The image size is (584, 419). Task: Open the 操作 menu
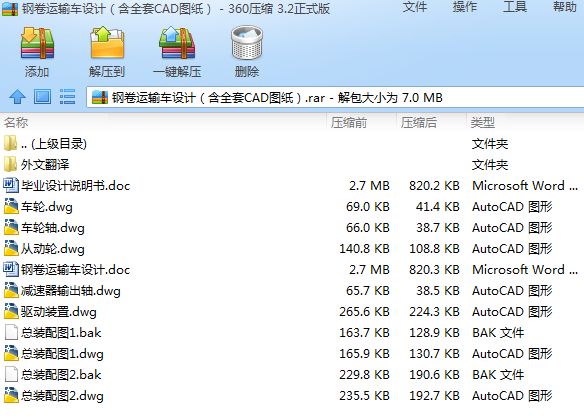click(x=465, y=7)
